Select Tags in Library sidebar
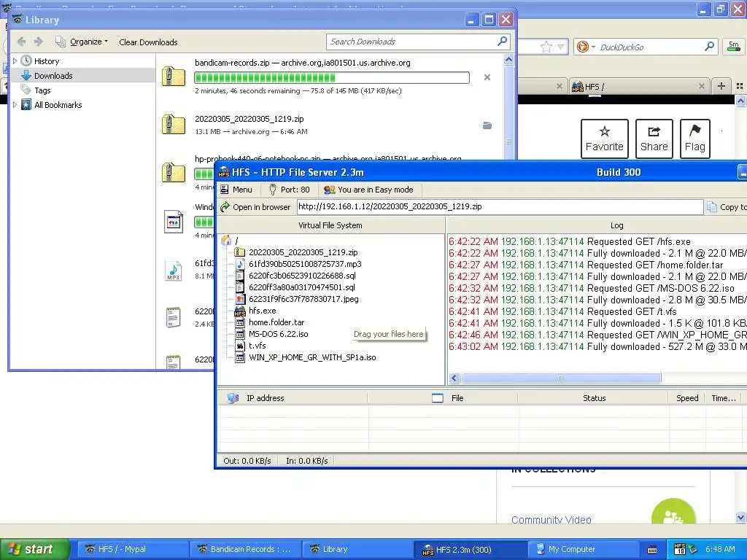 pyautogui.click(x=42, y=90)
